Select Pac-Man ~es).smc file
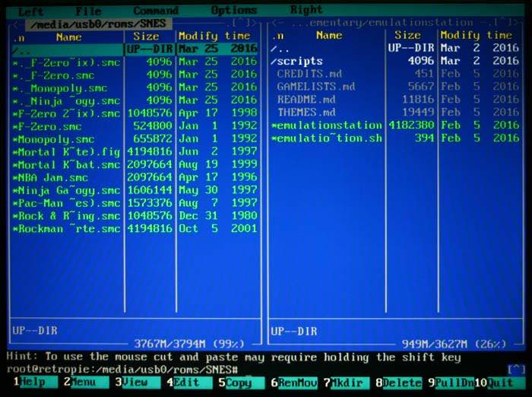 (x=135, y=203)
